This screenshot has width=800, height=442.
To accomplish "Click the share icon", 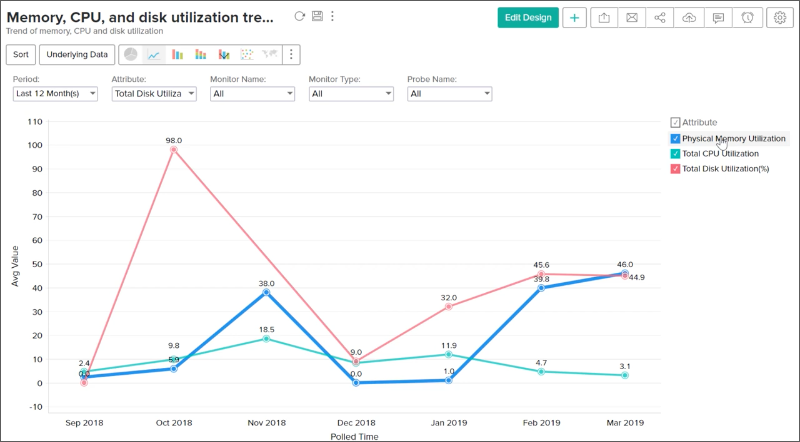I will click(660, 18).
